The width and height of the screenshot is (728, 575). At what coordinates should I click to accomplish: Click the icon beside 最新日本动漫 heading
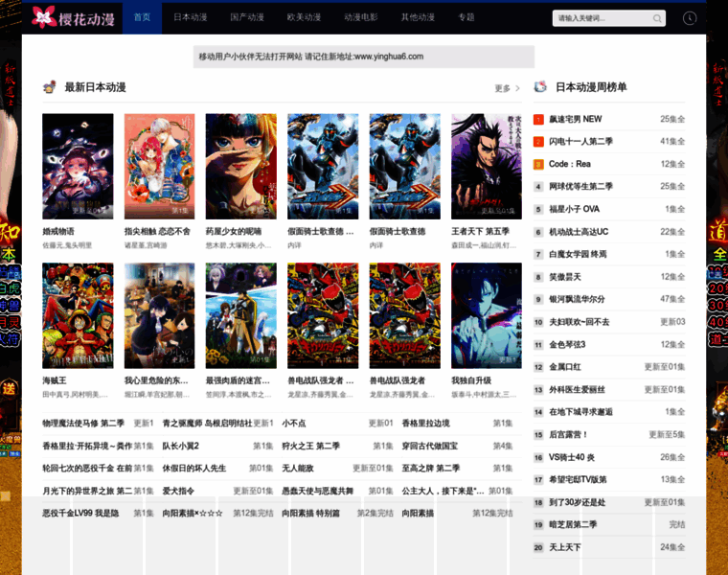tap(50, 87)
